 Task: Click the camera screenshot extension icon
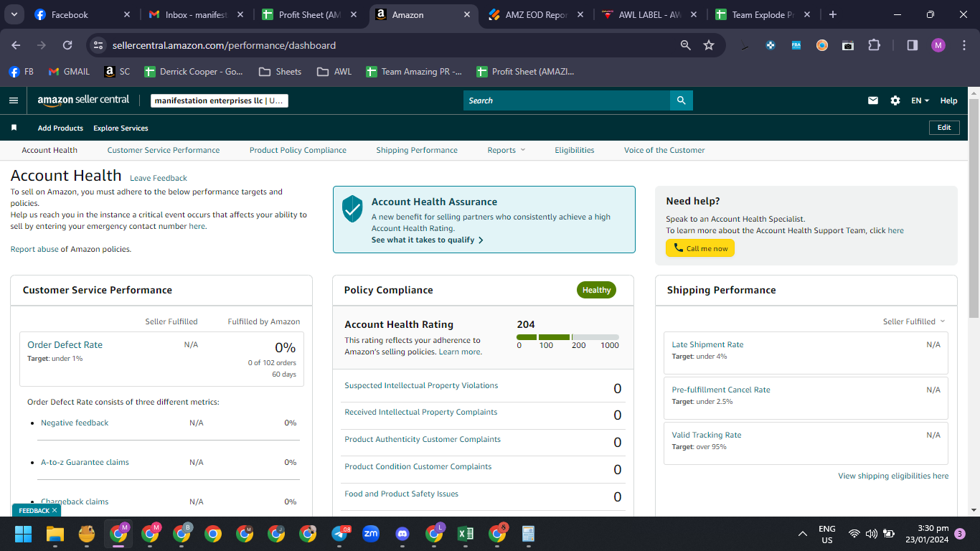(848, 45)
